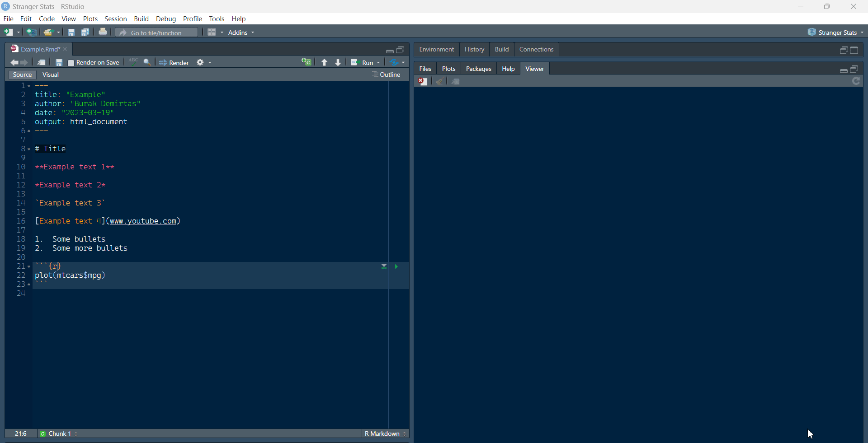Print the current file

[103, 32]
